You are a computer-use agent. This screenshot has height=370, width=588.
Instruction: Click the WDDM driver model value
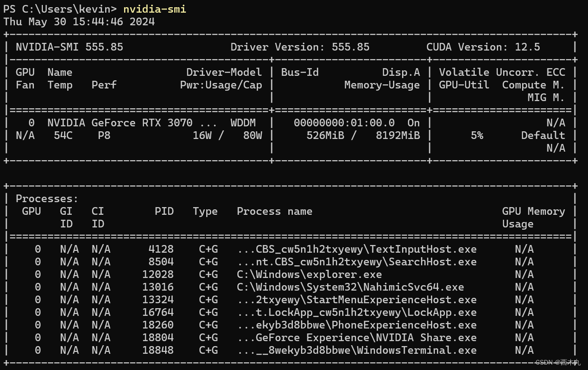pyautogui.click(x=243, y=123)
